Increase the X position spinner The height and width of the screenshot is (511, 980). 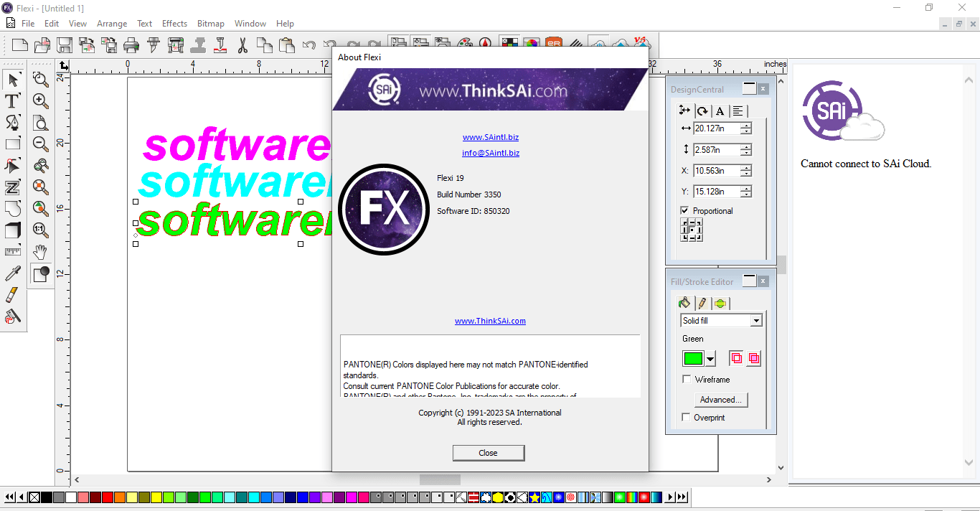point(746,167)
